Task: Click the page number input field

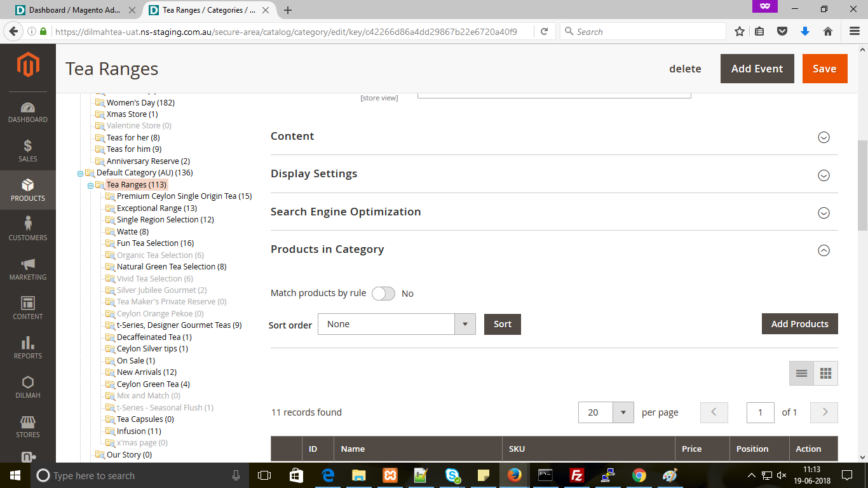Action: pos(760,412)
